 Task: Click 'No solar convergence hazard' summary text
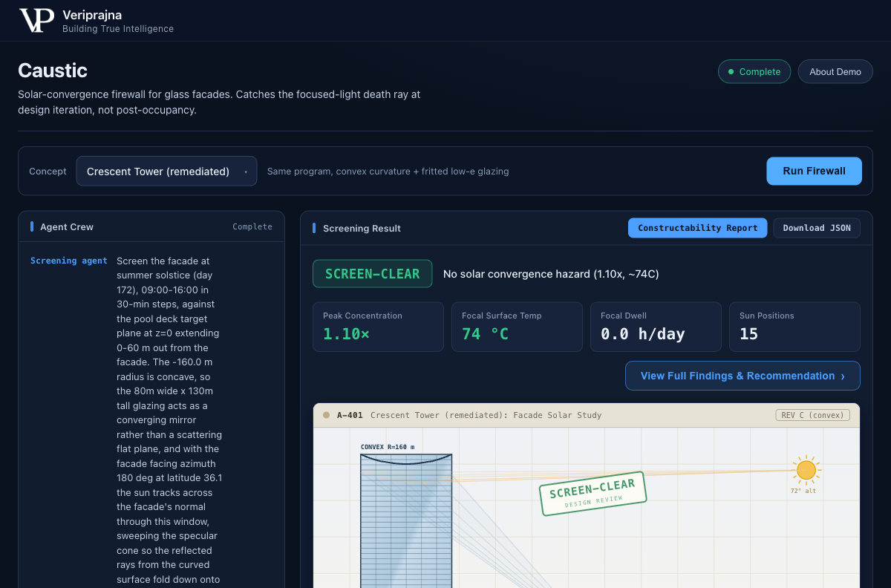coord(551,274)
